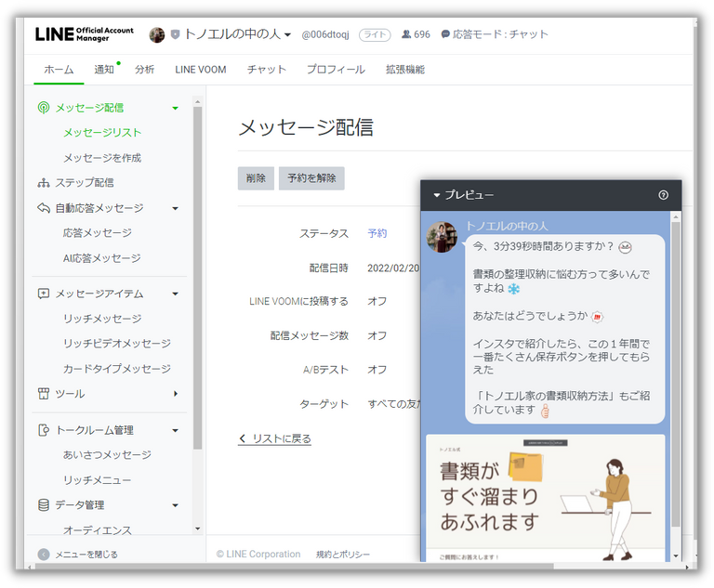The height and width of the screenshot is (588, 714).
Task: Expand the ツール sidebar submenu arrow
Action: [176, 394]
